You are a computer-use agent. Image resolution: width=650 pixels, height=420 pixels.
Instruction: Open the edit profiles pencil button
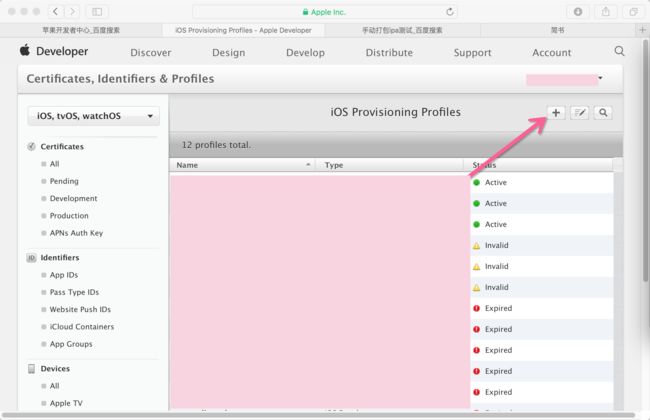click(579, 113)
